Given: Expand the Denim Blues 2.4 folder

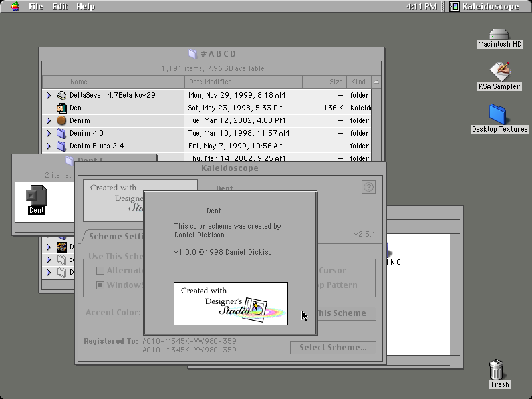Looking at the screenshot, I should click(x=48, y=146).
